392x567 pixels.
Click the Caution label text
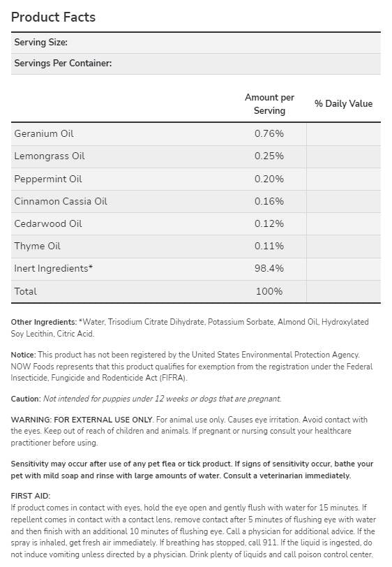pos(26,399)
